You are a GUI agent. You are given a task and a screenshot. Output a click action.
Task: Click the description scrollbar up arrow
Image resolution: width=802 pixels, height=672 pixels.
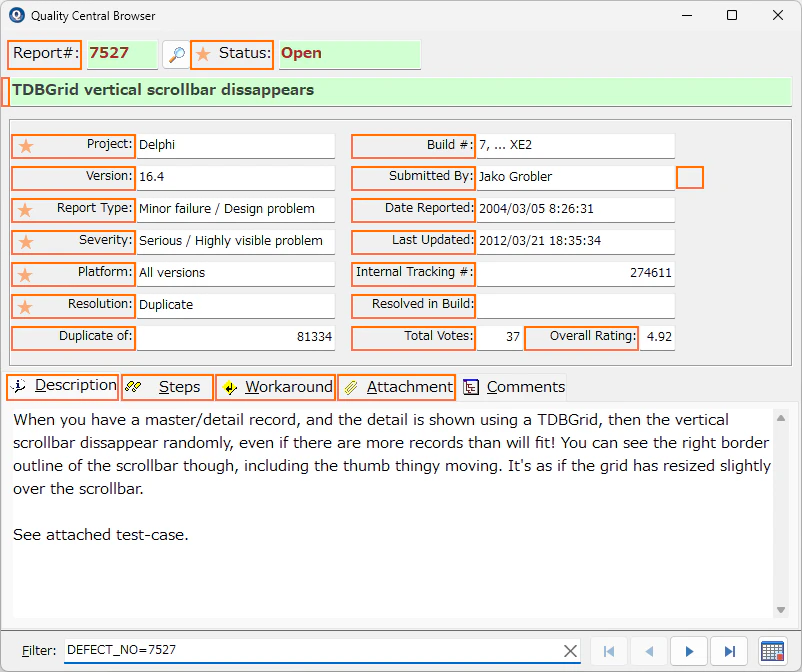click(x=781, y=418)
